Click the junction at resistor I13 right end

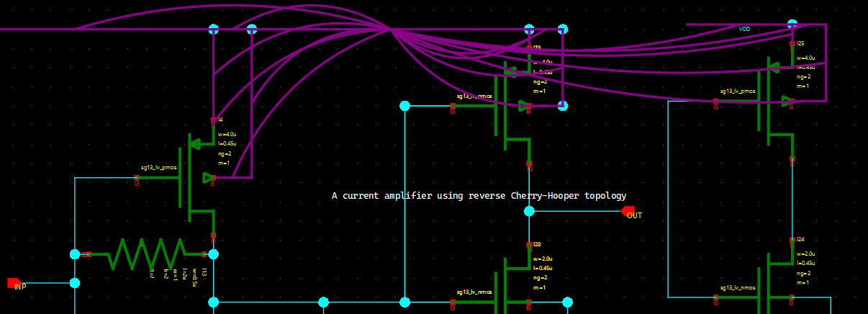pyautogui.click(x=213, y=254)
